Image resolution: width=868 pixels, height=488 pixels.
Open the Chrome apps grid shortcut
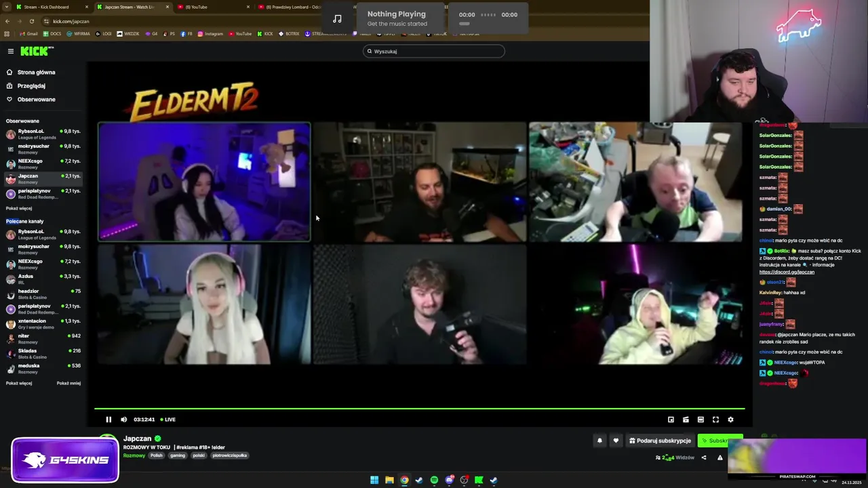coord(7,34)
